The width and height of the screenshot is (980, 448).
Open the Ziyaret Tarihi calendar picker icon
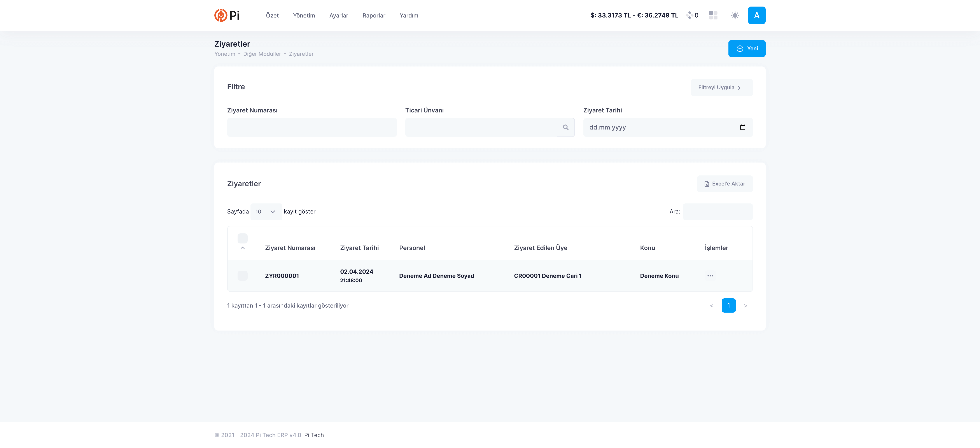click(742, 127)
